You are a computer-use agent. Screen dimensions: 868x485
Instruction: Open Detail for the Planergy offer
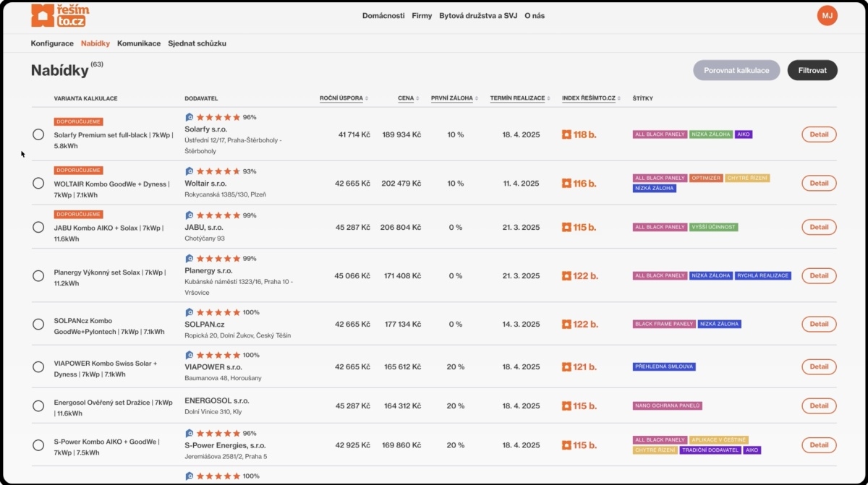tap(819, 275)
